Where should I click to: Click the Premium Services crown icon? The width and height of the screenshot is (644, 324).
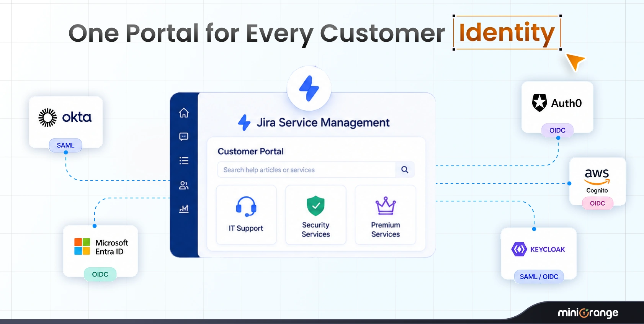point(386,206)
